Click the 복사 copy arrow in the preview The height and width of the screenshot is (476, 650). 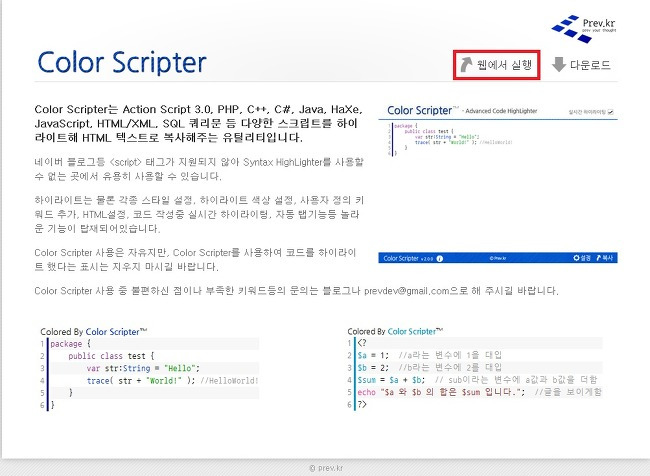(599, 258)
